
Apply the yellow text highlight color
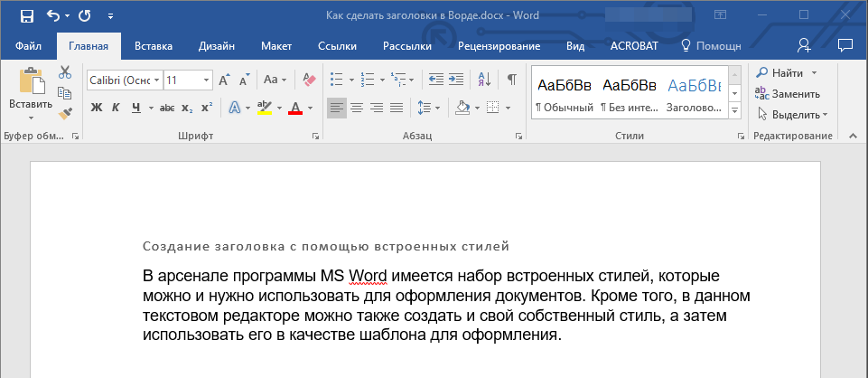(264, 108)
